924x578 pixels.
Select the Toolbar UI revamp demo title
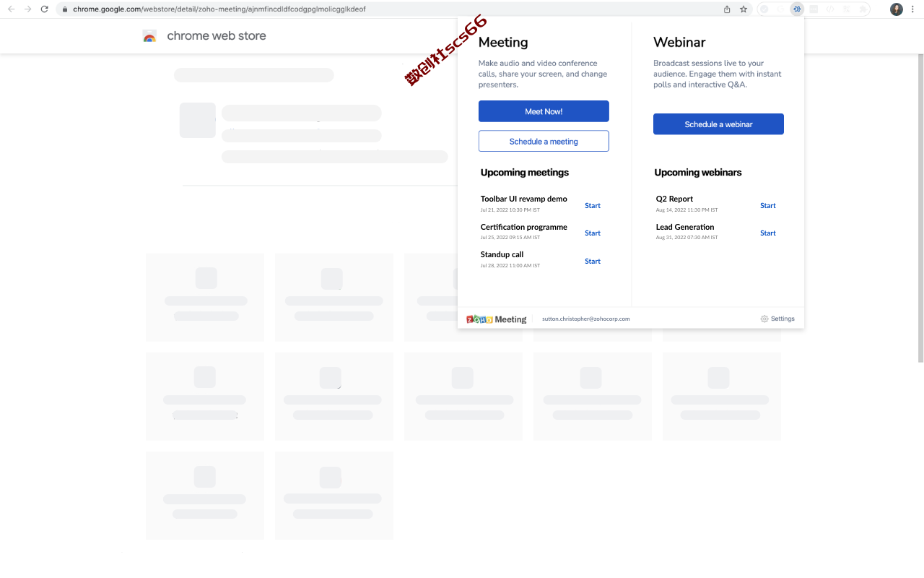524,199
